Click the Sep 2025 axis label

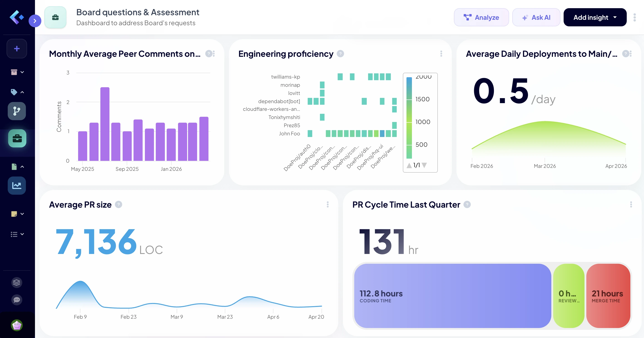(127, 169)
